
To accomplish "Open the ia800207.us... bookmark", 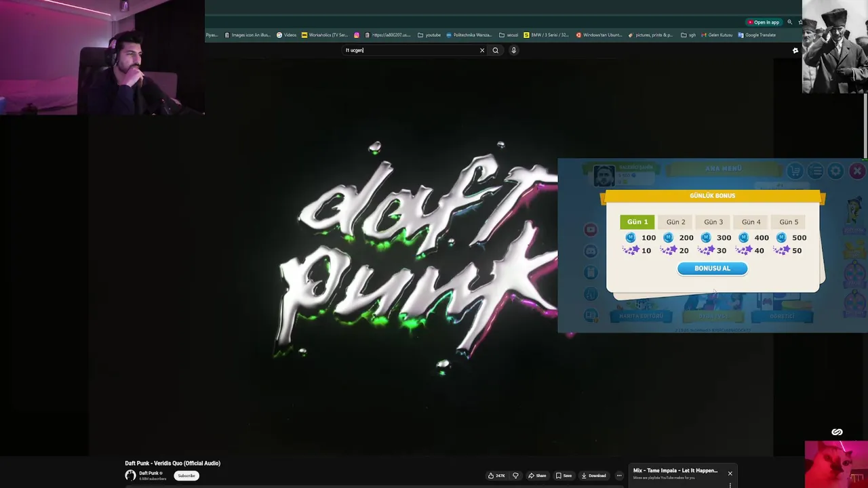I will point(388,35).
